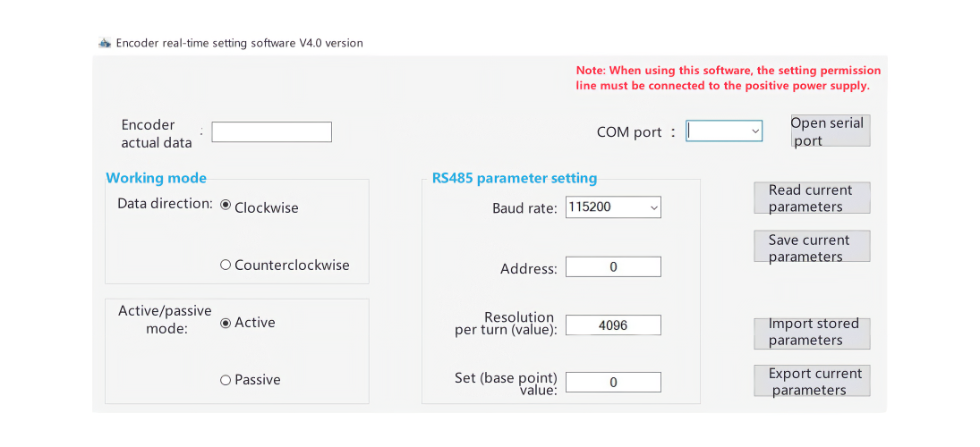Click the Resolution per turn value field
The height and width of the screenshot is (447, 980).
point(613,325)
